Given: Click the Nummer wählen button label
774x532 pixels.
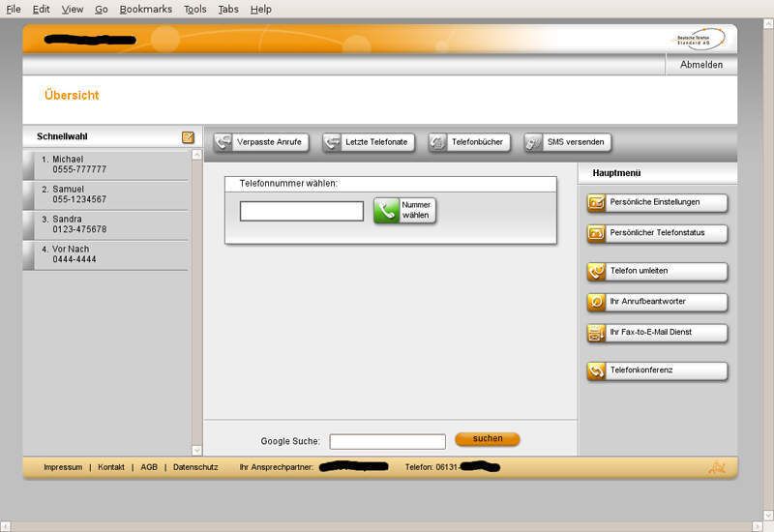Looking at the screenshot, I should click(x=416, y=210).
